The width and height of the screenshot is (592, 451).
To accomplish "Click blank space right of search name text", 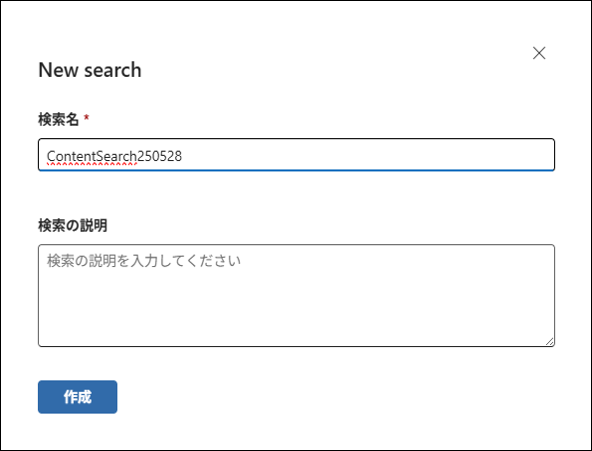I will (x=366, y=155).
